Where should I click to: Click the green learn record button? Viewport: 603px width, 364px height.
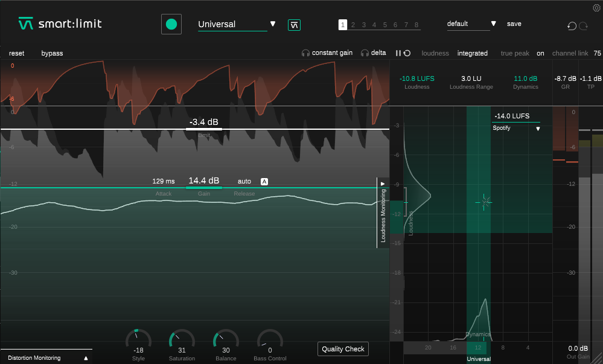[x=171, y=24]
